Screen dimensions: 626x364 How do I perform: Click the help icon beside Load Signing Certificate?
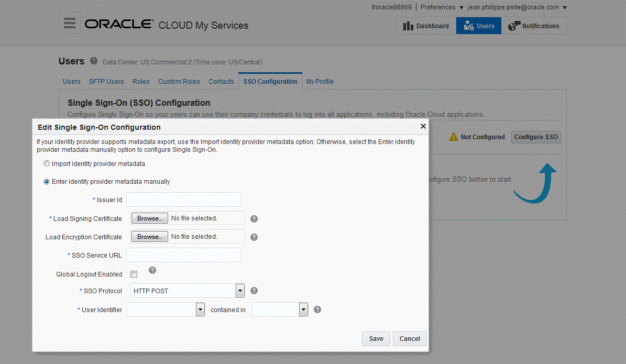coord(254,218)
